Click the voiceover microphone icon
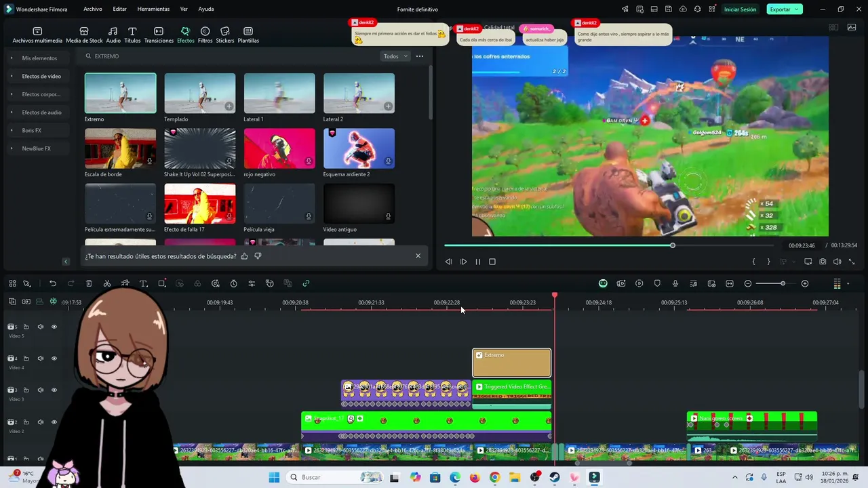Image resolution: width=868 pixels, height=488 pixels. coord(675,283)
